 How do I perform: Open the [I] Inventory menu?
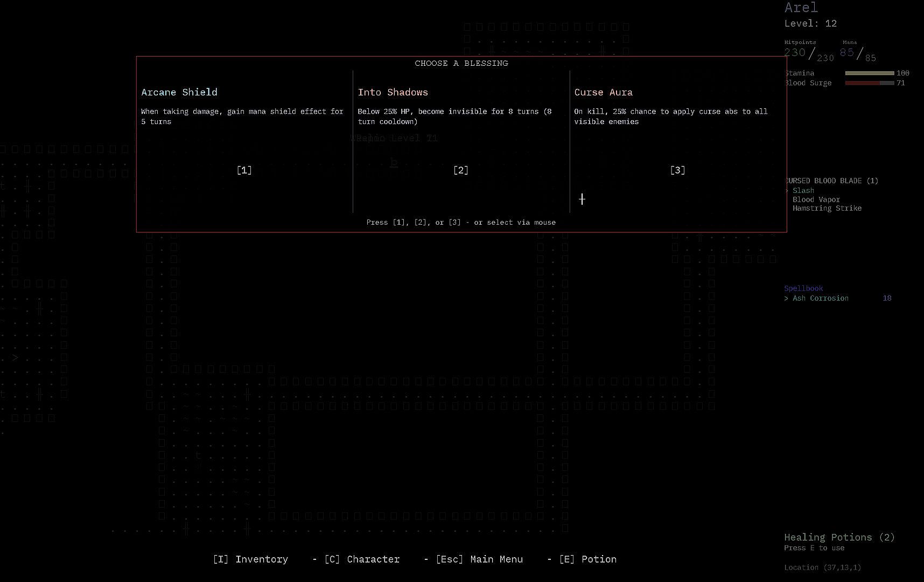pos(250,559)
